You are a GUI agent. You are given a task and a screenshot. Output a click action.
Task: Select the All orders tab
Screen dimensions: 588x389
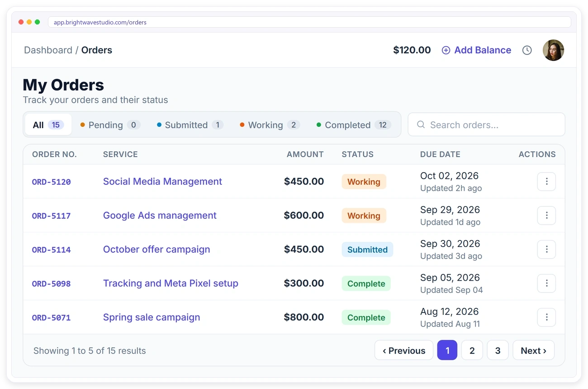click(x=48, y=125)
